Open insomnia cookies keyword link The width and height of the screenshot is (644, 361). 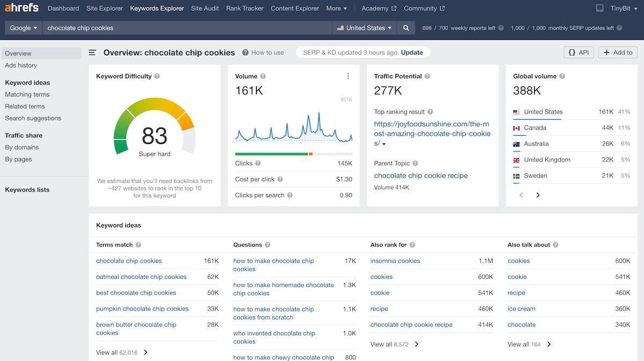pos(395,261)
